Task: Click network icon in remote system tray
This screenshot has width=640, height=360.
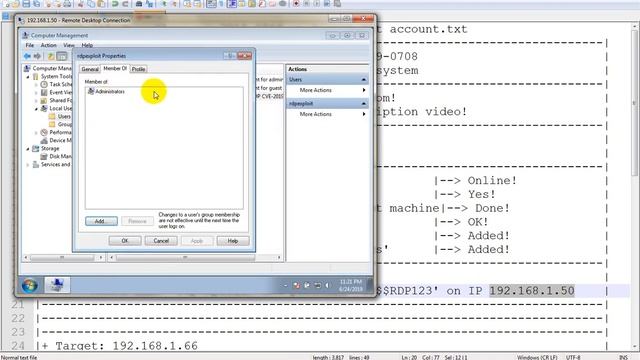Action: [x=317, y=285]
